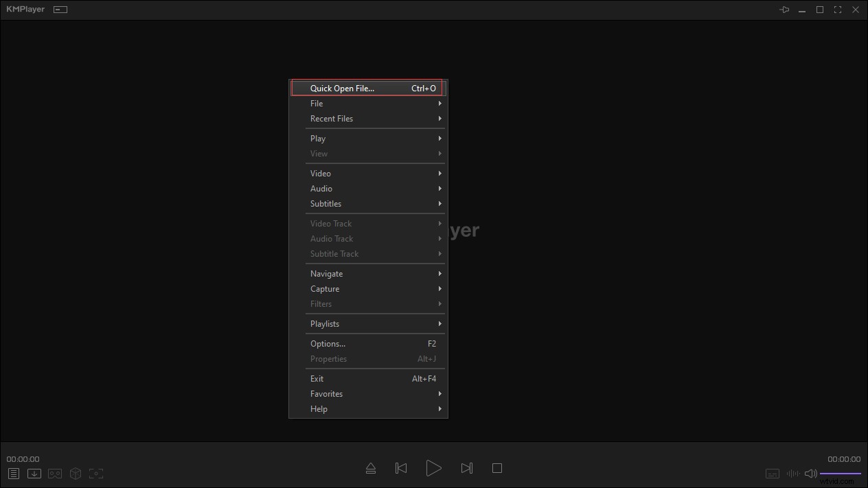Toggle fullscreen with the expand icon

point(837,10)
